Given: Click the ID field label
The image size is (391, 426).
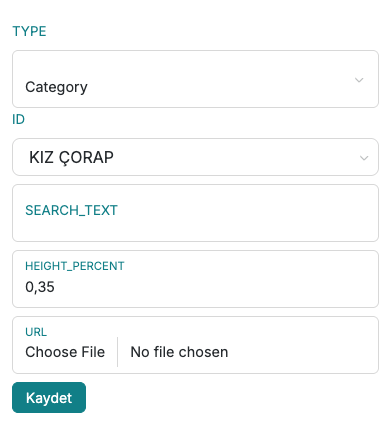Looking at the screenshot, I should (x=18, y=119).
